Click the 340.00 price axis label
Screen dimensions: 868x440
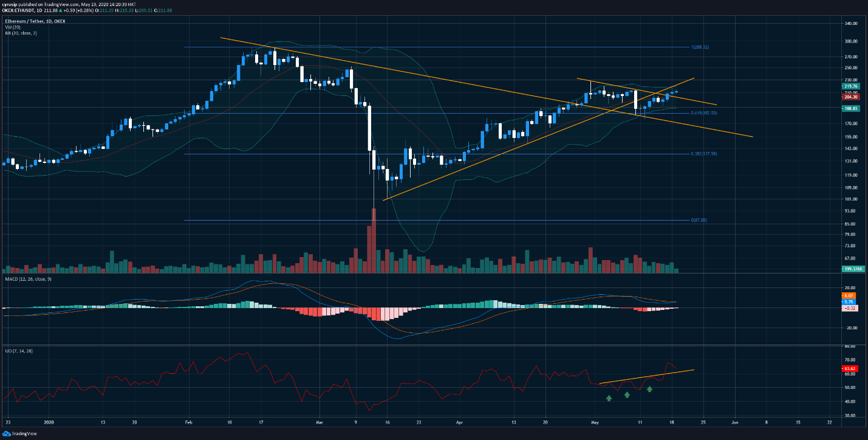(x=850, y=23)
